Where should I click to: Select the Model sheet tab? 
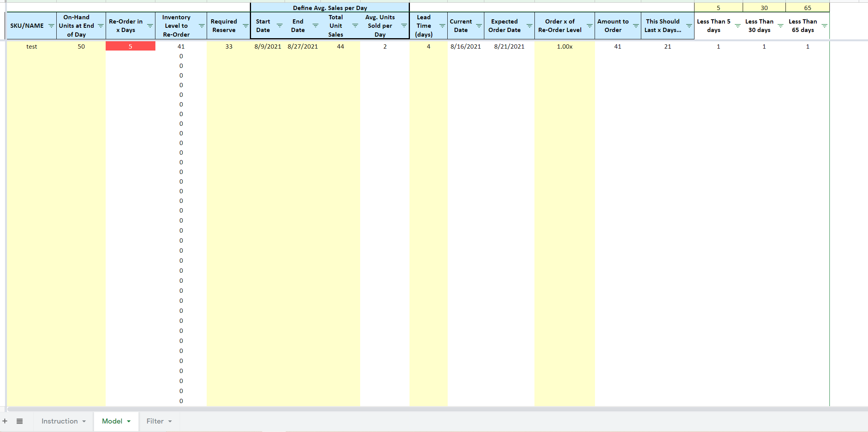click(113, 421)
